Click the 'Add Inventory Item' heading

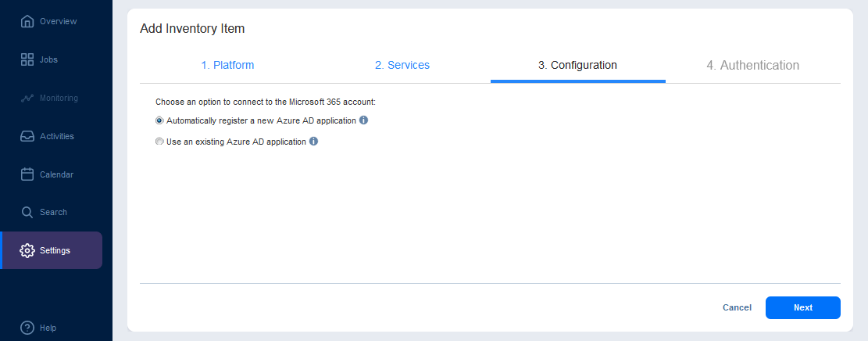point(192,29)
